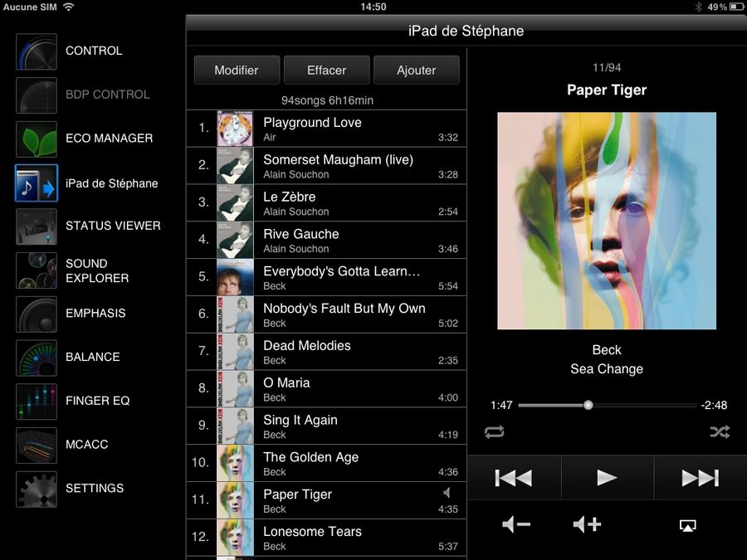The height and width of the screenshot is (560, 747).
Task: Seek along the track progress slider
Action: [608, 405]
